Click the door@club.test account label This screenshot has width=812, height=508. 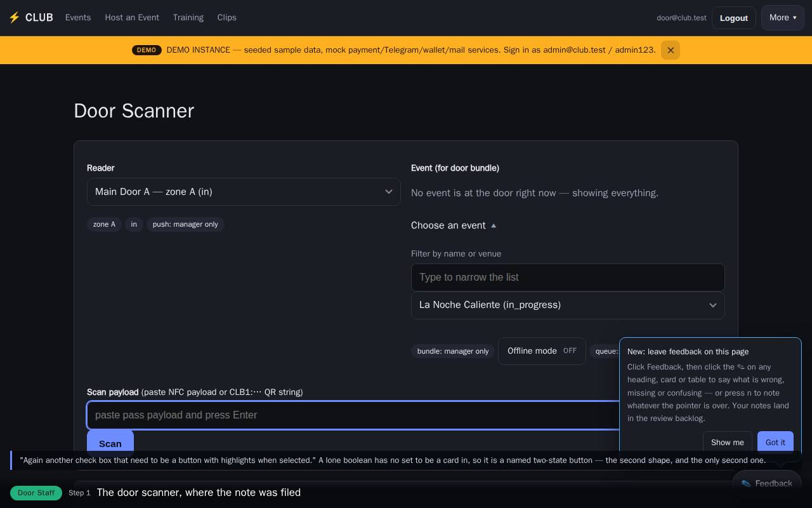pyautogui.click(x=681, y=18)
